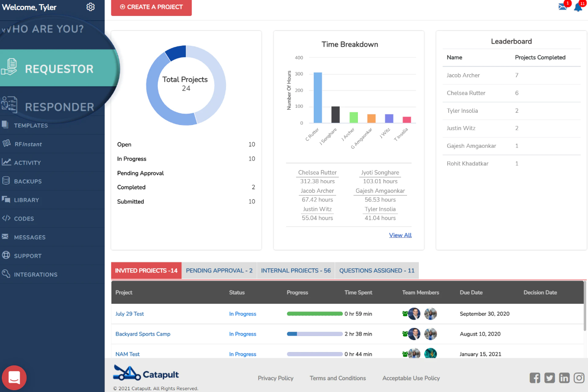588x392 pixels.
Task: Open the envelope messages icon in header
Action: tap(563, 7)
